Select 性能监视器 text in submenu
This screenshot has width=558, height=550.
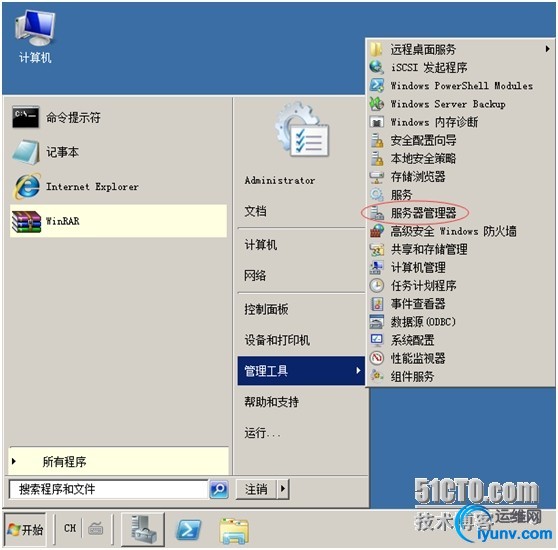418,358
